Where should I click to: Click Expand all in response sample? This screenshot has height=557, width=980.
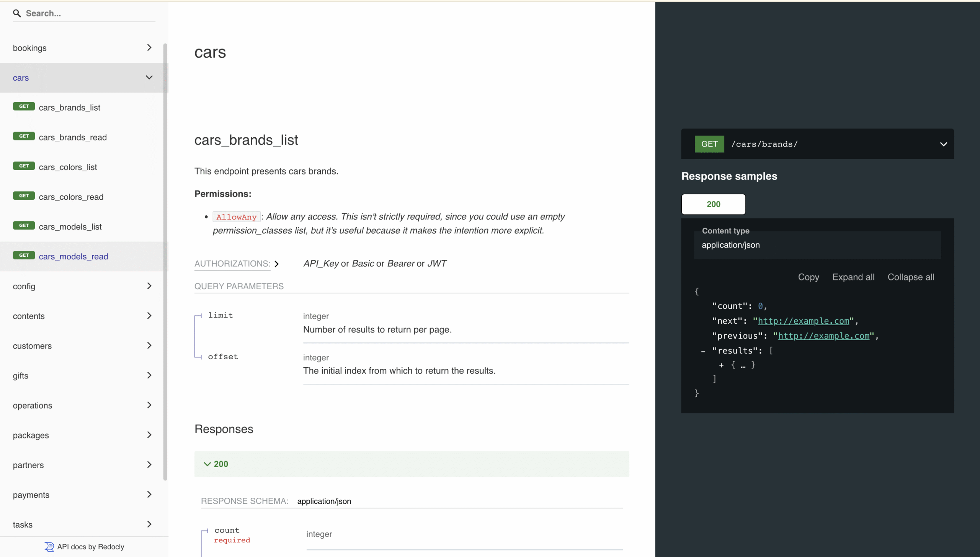pos(853,277)
